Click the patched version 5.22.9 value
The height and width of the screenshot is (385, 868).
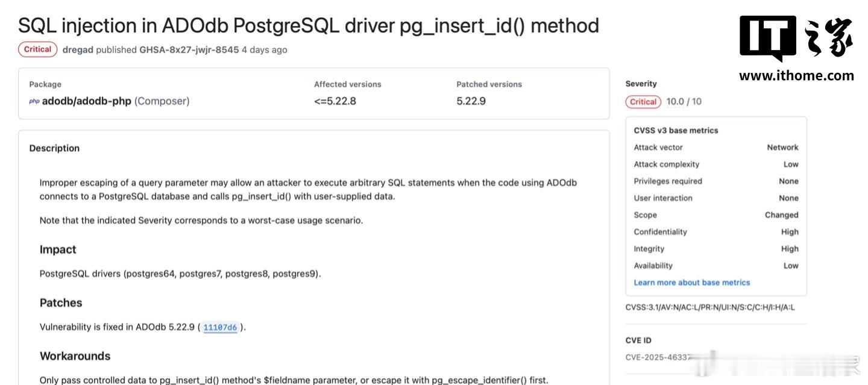pos(471,101)
